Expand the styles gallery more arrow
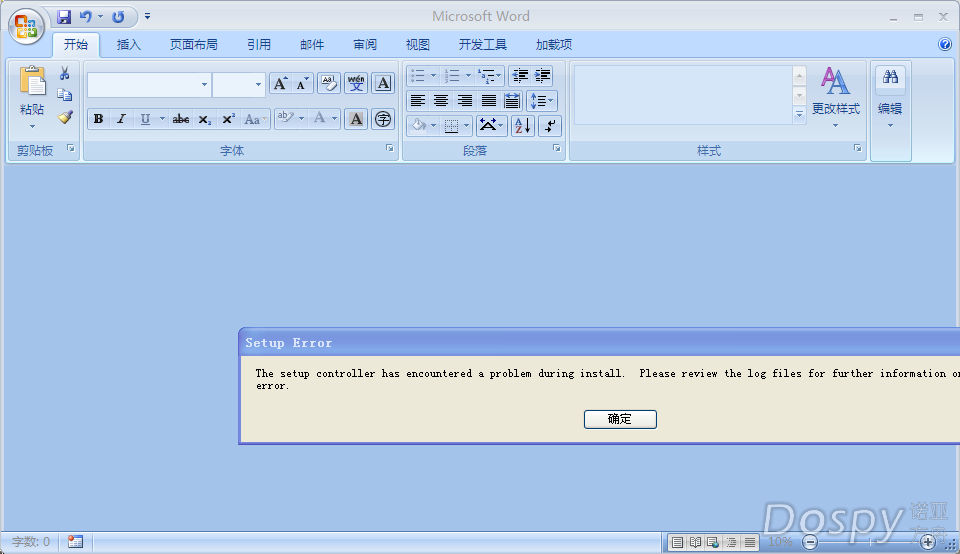This screenshot has height=554, width=960. coord(799,114)
